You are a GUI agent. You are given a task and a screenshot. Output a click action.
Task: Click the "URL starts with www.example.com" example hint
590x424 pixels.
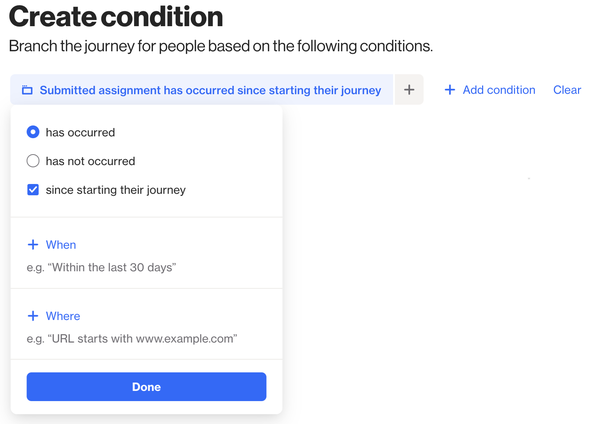coord(132,339)
